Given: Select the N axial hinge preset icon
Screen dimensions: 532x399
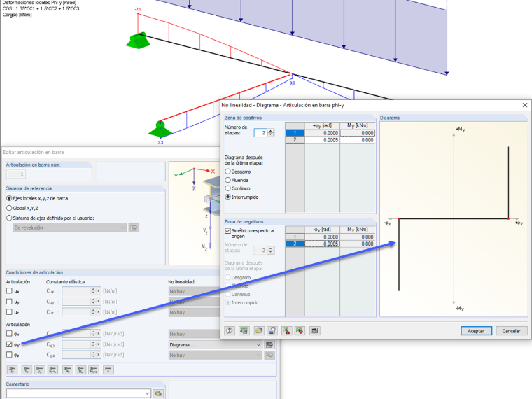Looking at the screenshot, I should (x=13, y=370).
